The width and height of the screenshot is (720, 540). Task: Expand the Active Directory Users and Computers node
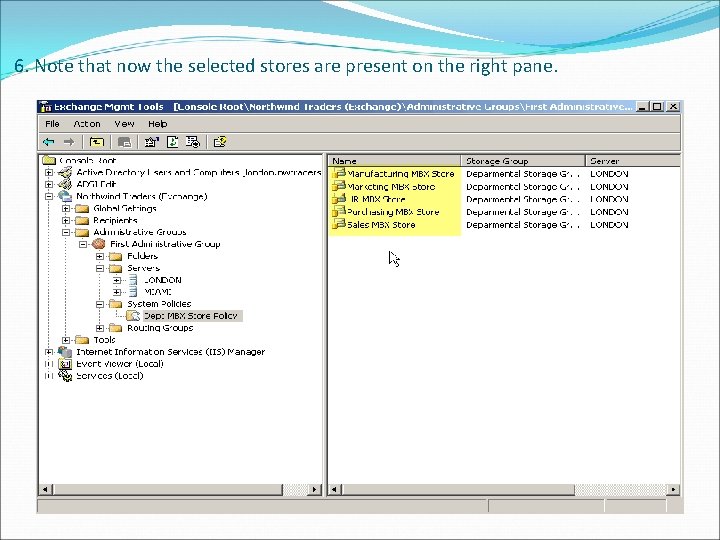pyautogui.click(x=49, y=173)
